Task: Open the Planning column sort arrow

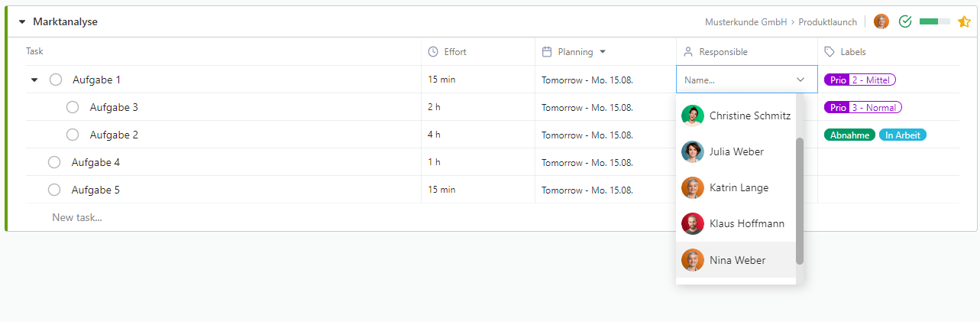Action: point(603,52)
